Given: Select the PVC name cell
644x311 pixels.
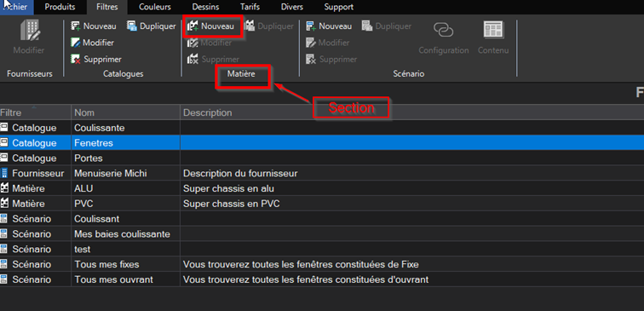Looking at the screenshot, I should pos(126,204).
